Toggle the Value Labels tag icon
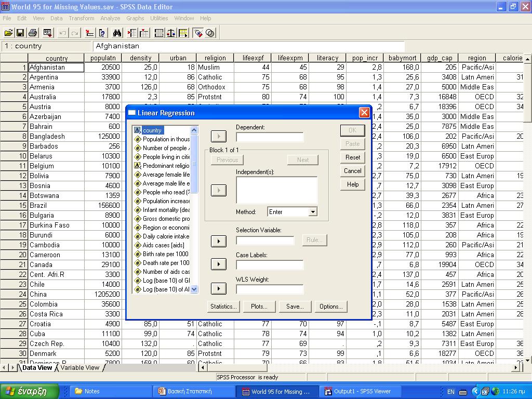Image resolution: width=532 pixels, height=399 pixels. pos(198,33)
